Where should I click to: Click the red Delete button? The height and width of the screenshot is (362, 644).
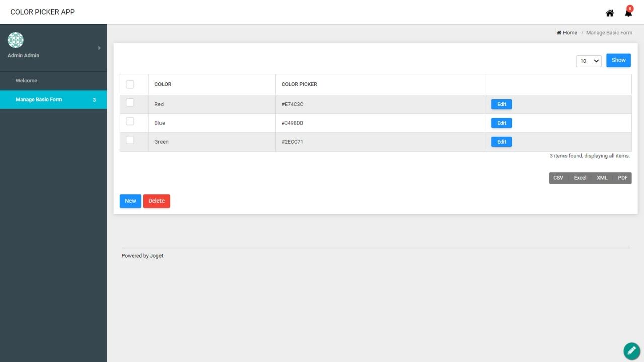coord(156,201)
